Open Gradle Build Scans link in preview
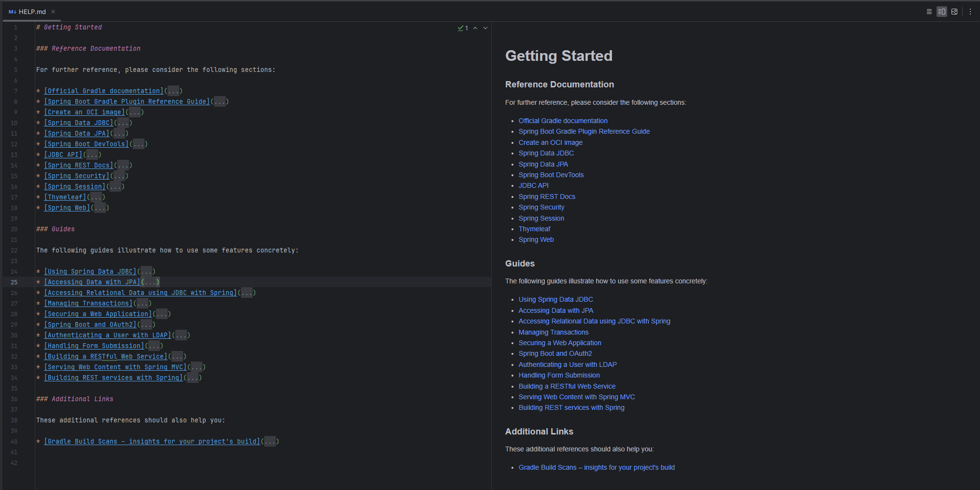Screen dimensions: 980x490 597,467
